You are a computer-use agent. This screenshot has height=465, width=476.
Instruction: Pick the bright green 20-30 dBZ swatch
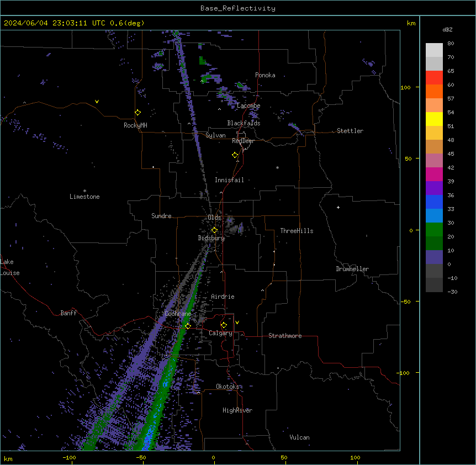tap(434, 230)
